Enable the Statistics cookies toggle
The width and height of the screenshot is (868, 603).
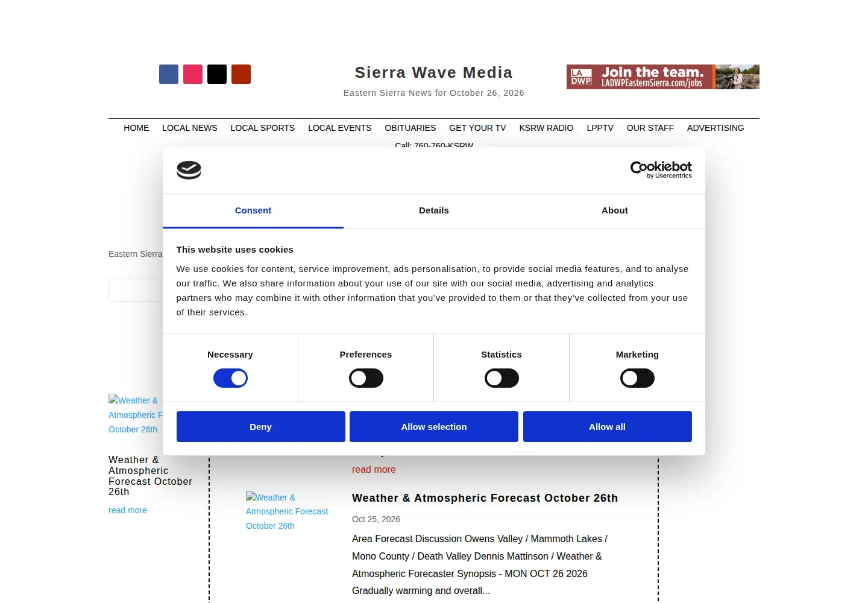coord(502,378)
